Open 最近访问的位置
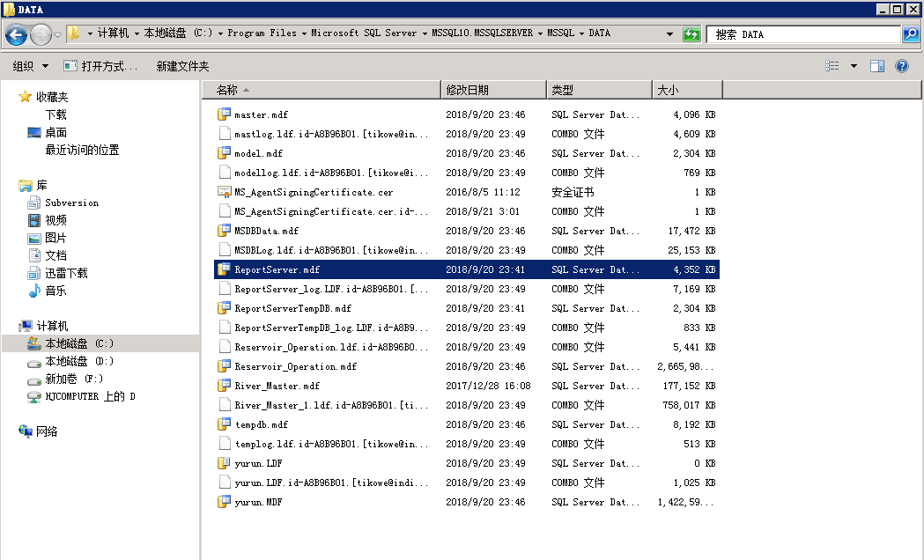This screenshot has height=560, width=924. tap(82, 150)
